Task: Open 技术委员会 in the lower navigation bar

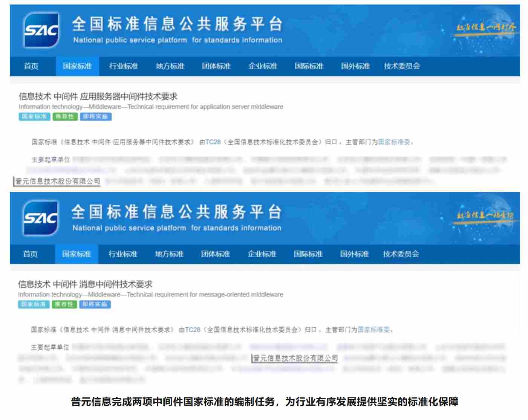Action: [401, 254]
